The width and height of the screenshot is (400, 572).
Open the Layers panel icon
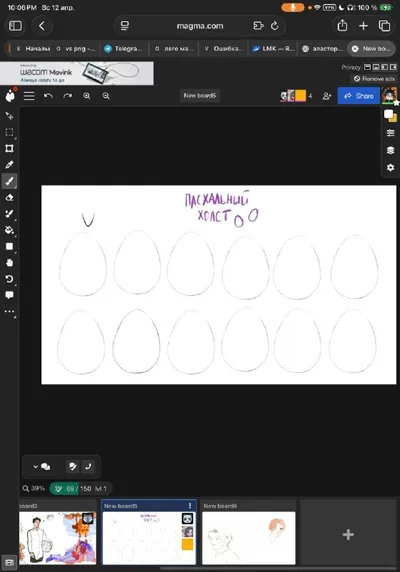pos(391,150)
